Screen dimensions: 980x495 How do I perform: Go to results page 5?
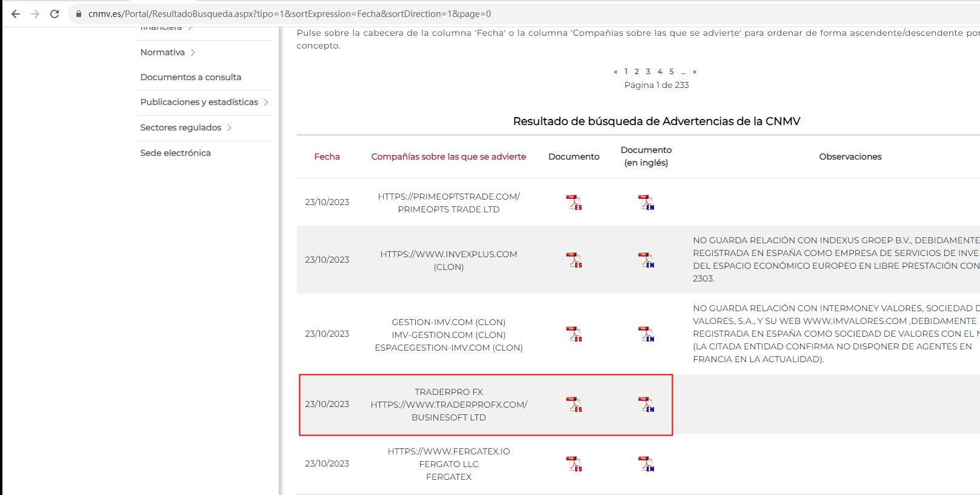click(x=672, y=72)
